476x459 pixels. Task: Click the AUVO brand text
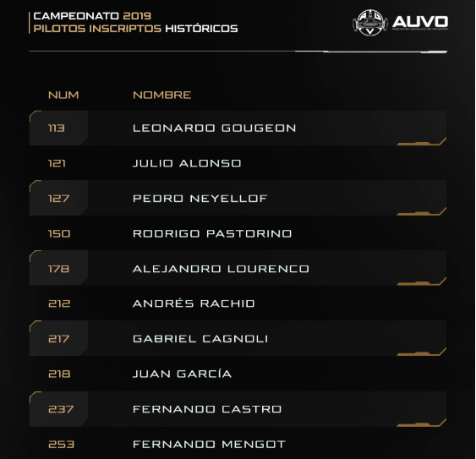pyautogui.click(x=420, y=22)
